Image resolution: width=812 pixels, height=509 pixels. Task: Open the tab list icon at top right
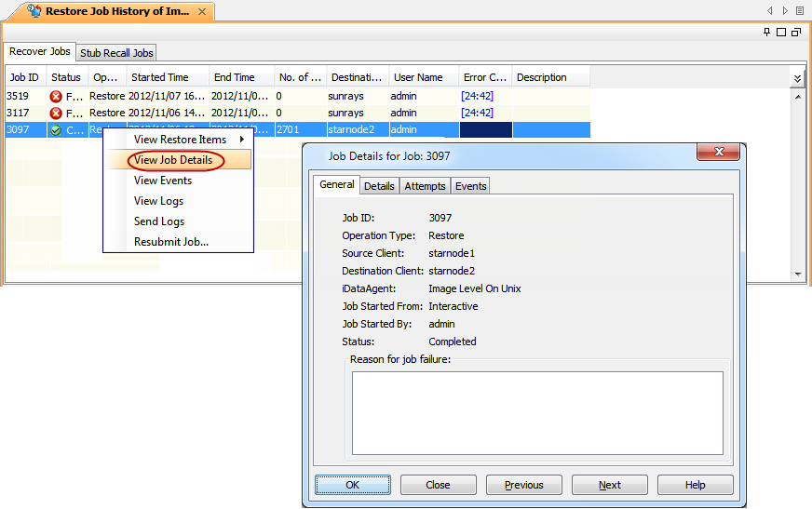(x=799, y=11)
